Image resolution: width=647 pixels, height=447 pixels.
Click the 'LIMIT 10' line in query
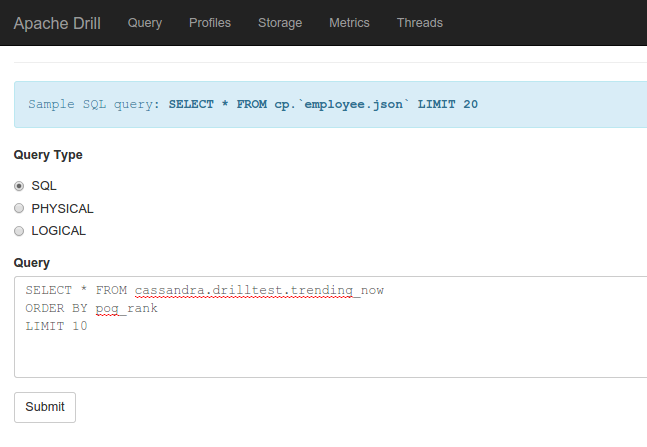[x=57, y=326]
